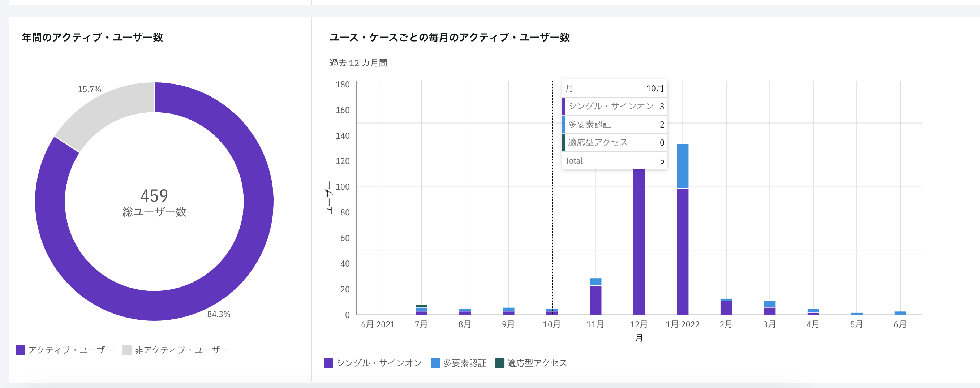Click tooltip シングル・サインオン row
This screenshot has width=980, height=388.
pyautogui.click(x=614, y=106)
